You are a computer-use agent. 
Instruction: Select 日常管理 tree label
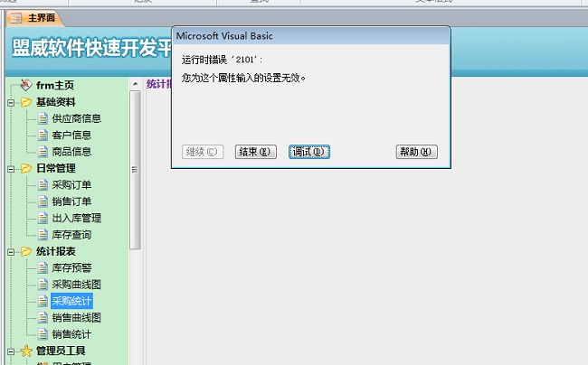56,168
